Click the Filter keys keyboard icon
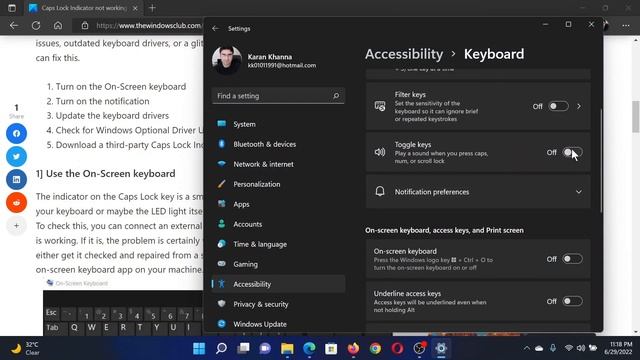Image resolution: width=640 pixels, height=360 pixels. click(x=380, y=106)
